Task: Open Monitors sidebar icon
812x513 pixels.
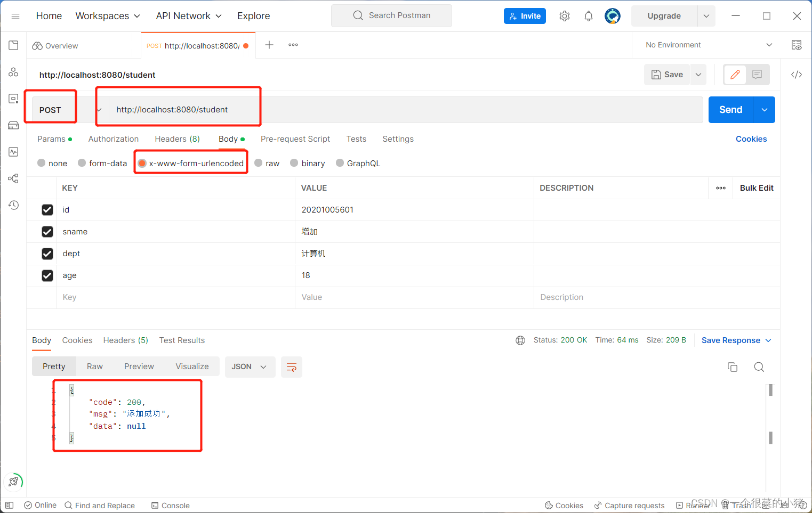Action: [13, 152]
